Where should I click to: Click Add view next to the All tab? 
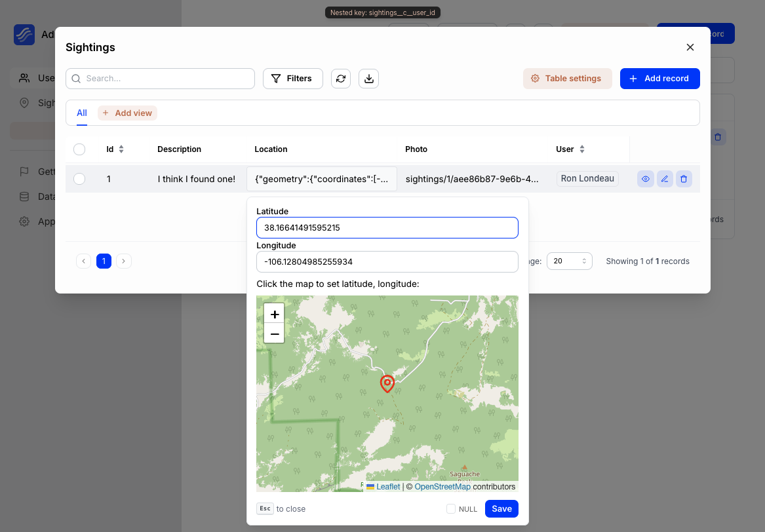click(x=127, y=113)
